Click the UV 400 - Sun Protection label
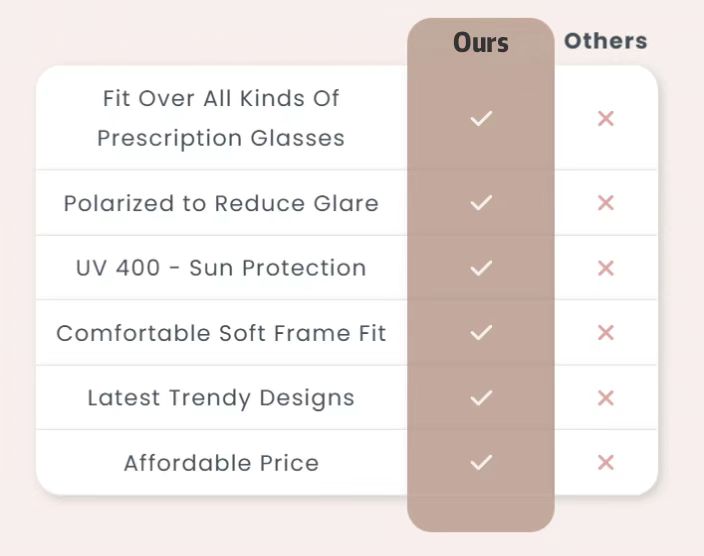This screenshot has height=556, width=704. [x=221, y=268]
